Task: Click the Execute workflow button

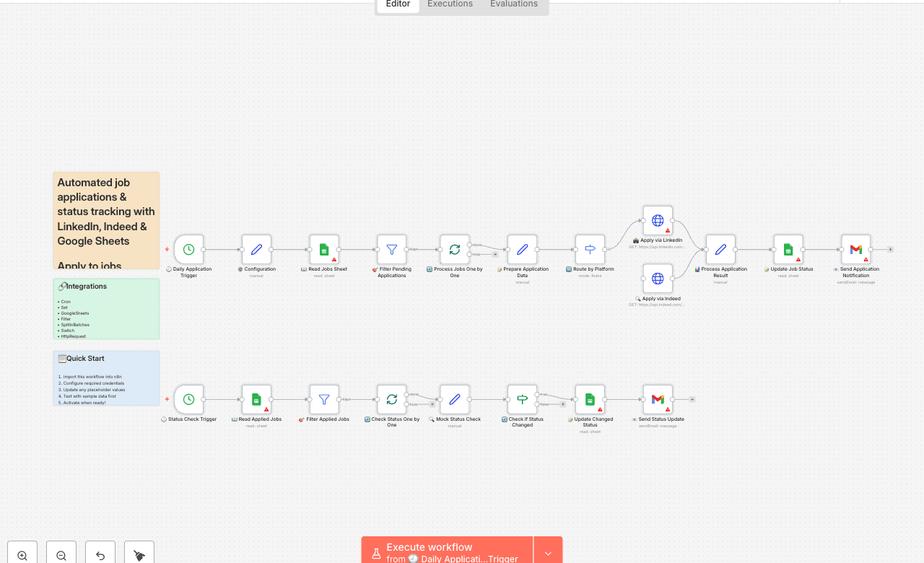Action: (x=445, y=551)
